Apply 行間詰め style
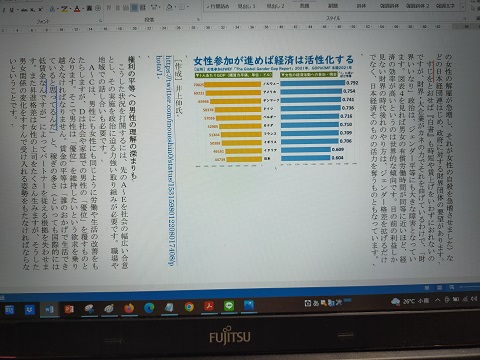The width and height of the screenshot is (480, 360). click(218, 6)
